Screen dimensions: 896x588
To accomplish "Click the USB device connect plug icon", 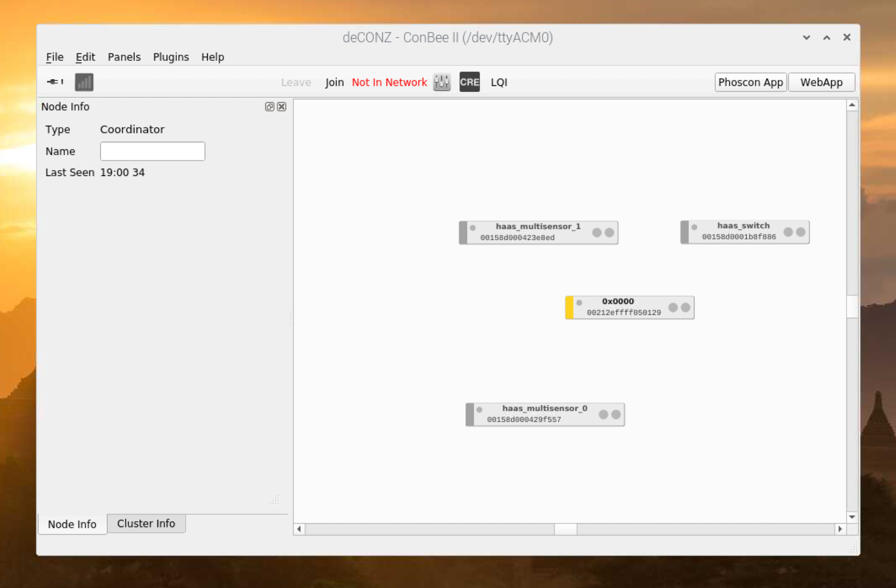I will [x=55, y=82].
